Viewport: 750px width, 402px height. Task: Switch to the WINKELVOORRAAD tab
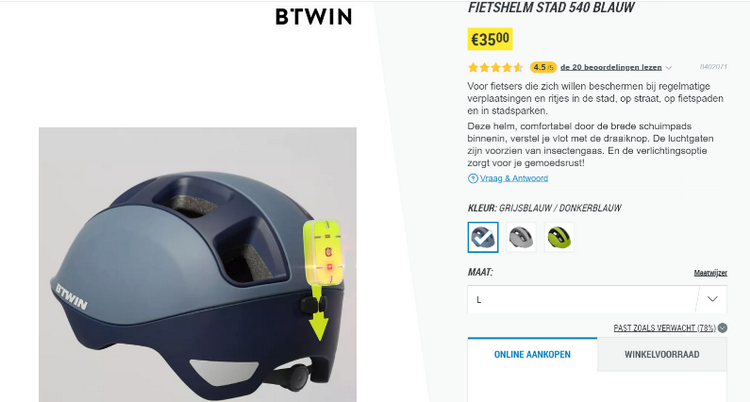pos(662,354)
